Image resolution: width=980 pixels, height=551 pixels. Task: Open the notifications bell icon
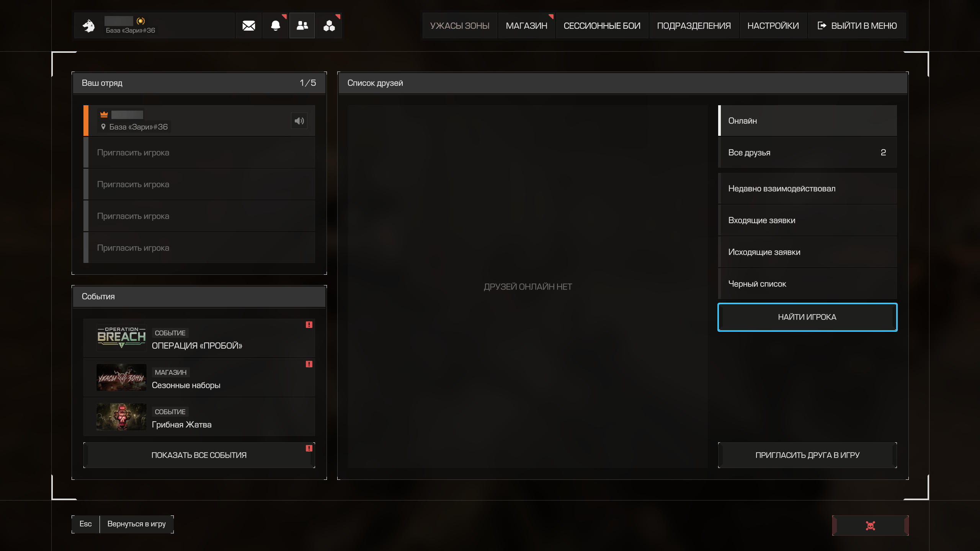click(x=275, y=26)
